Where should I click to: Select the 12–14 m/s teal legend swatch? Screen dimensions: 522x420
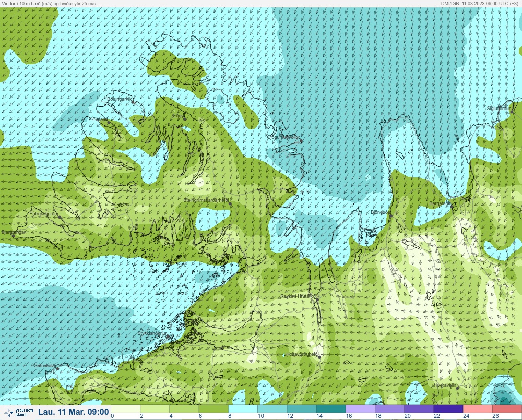click(x=302, y=409)
